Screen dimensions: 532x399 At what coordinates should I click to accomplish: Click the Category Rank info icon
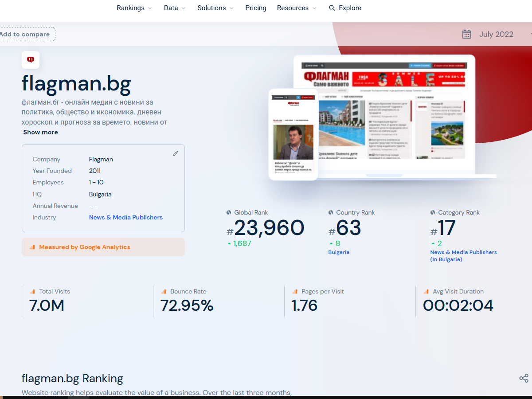pos(433,212)
